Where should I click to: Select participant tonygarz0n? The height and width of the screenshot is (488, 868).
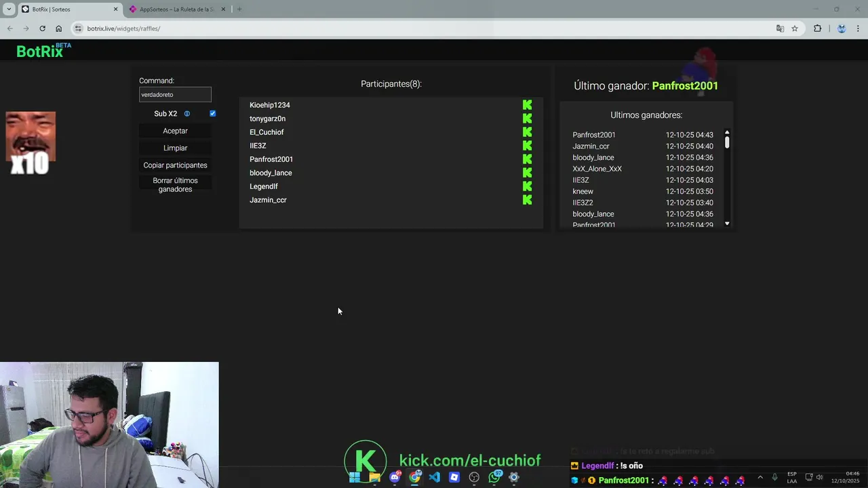click(x=267, y=119)
